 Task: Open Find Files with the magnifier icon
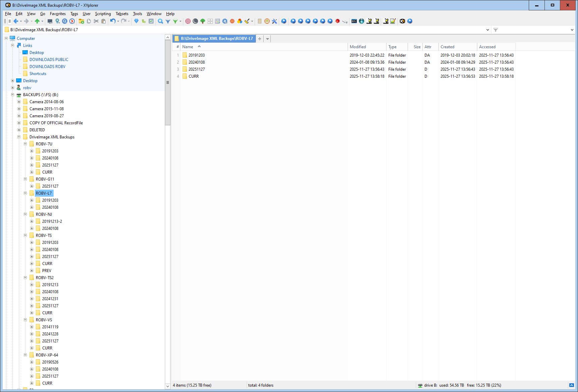pyautogui.click(x=160, y=21)
